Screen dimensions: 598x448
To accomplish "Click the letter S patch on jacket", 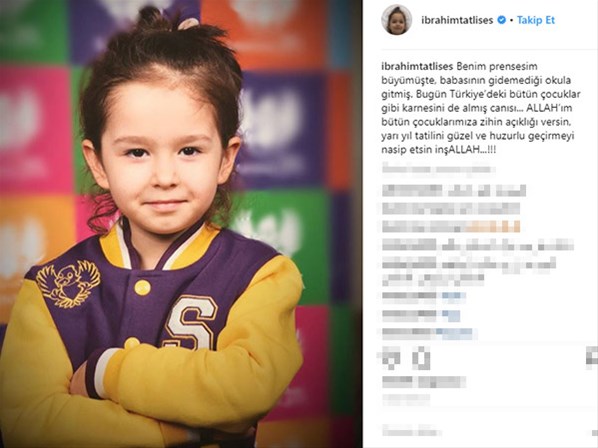I will [x=190, y=322].
